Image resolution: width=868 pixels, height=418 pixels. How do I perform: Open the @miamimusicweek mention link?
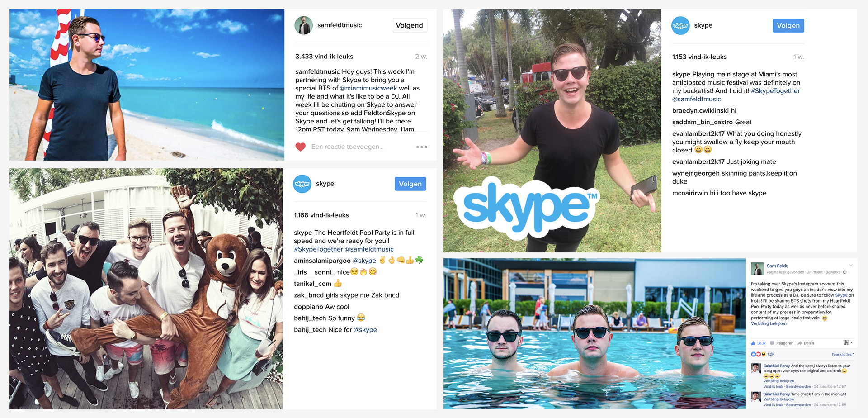point(368,88)
